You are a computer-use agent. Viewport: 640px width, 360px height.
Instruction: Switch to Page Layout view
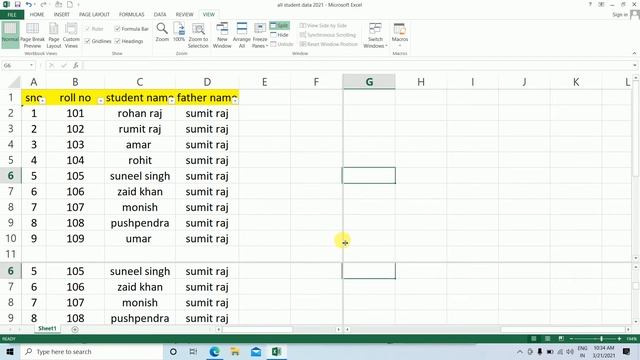tap(54, 36)
